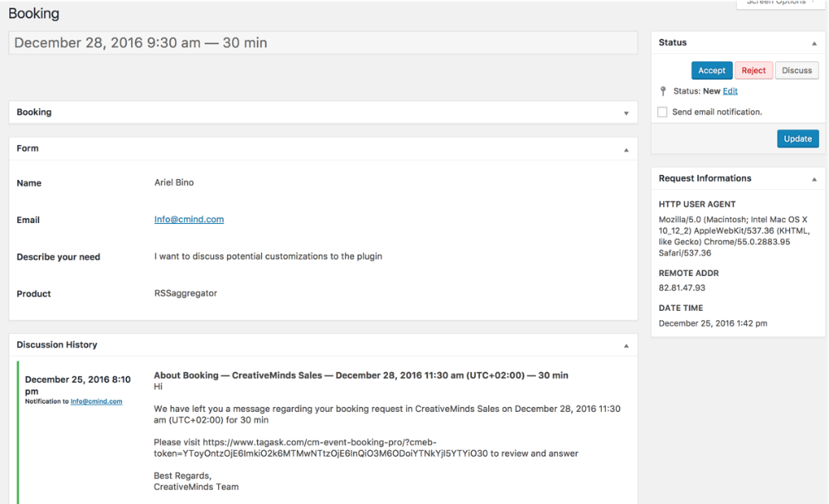Screen dimensions: 829x504
Task: Click the Best Regards, CreativeMinds Team signature
Action: [196, 482]
